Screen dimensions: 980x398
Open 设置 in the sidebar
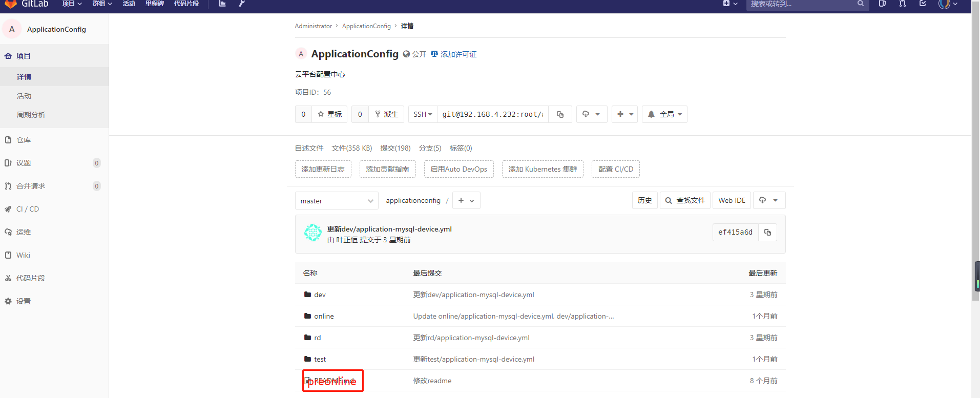[x=54, y=301]
